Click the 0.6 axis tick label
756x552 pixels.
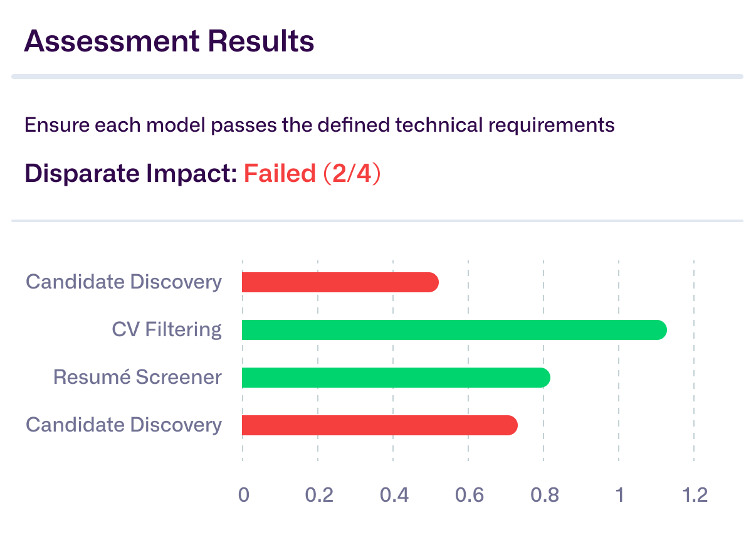(469, 495)
